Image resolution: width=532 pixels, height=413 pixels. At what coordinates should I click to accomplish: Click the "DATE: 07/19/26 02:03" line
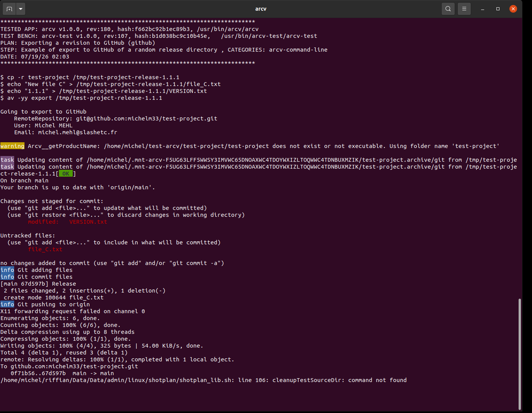click(35, 57)
